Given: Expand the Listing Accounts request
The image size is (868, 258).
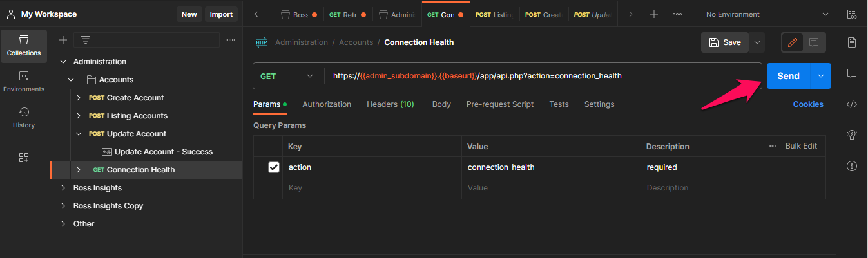Looking at the screenshot, I should [x=79, y=116].
